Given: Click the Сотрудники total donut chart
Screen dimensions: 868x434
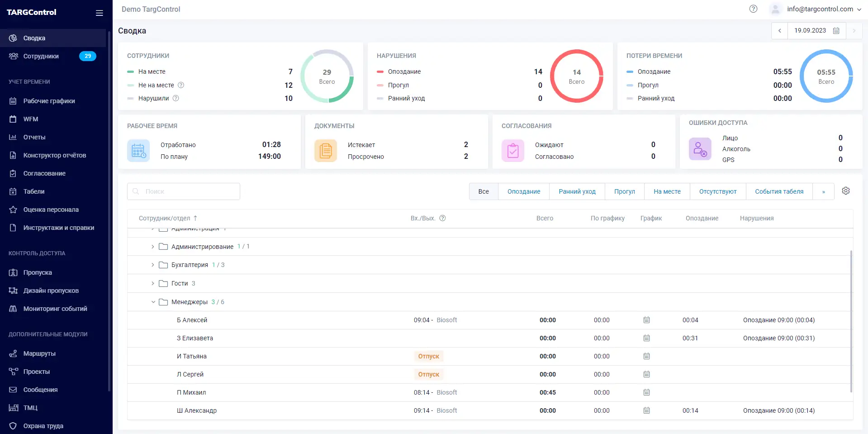Looking at the screenshot, I should [327, 76].
